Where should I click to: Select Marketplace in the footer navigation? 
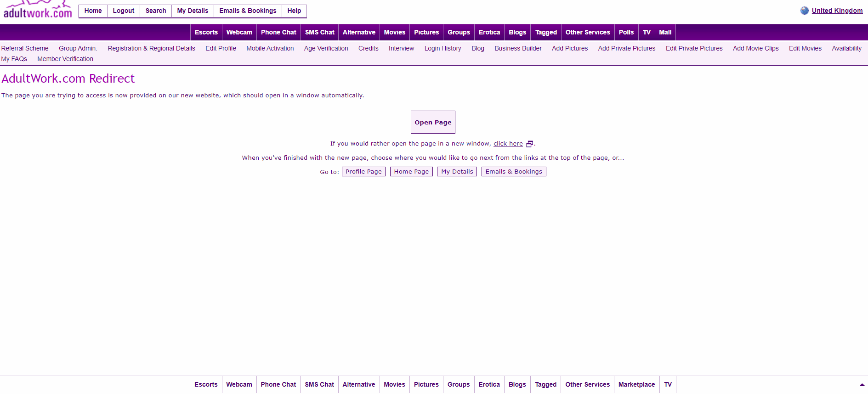tap(636, 385)
